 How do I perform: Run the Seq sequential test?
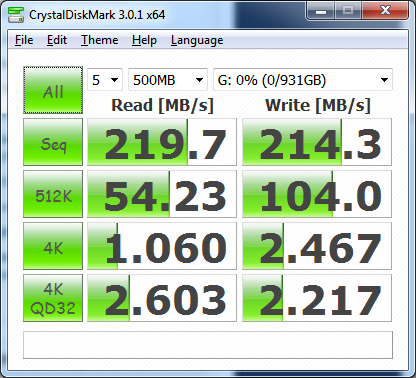53,142
